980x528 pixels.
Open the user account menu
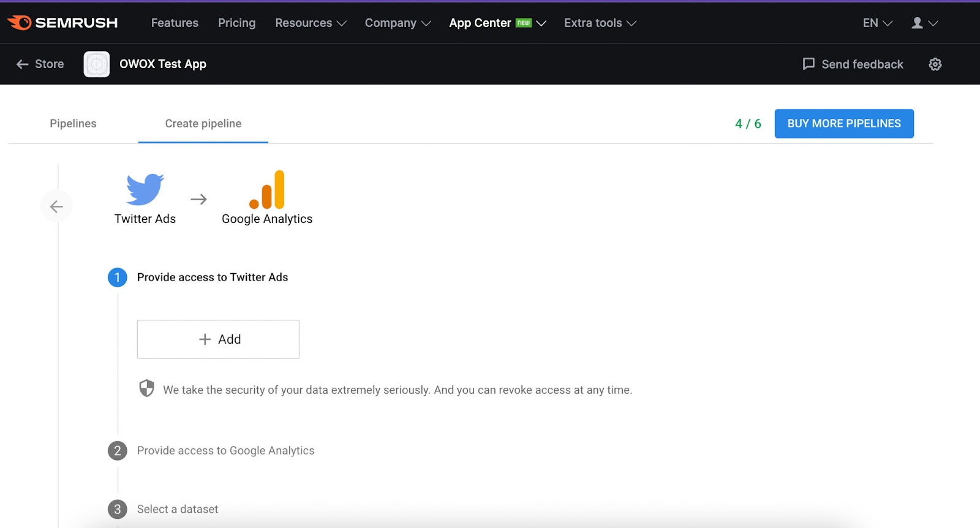coord(925,23)
